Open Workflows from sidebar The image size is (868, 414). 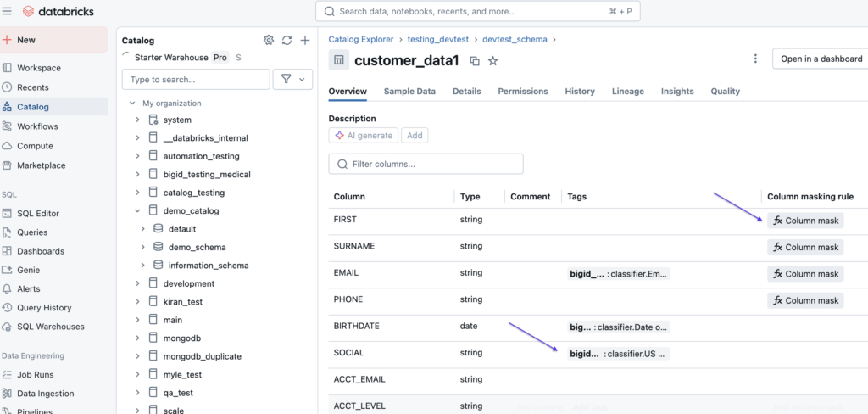(x=37, y=126)
